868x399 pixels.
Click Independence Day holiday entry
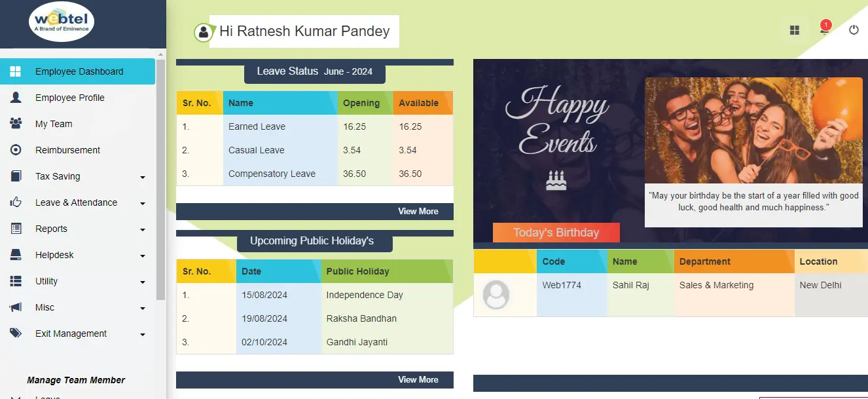[365, 295]
